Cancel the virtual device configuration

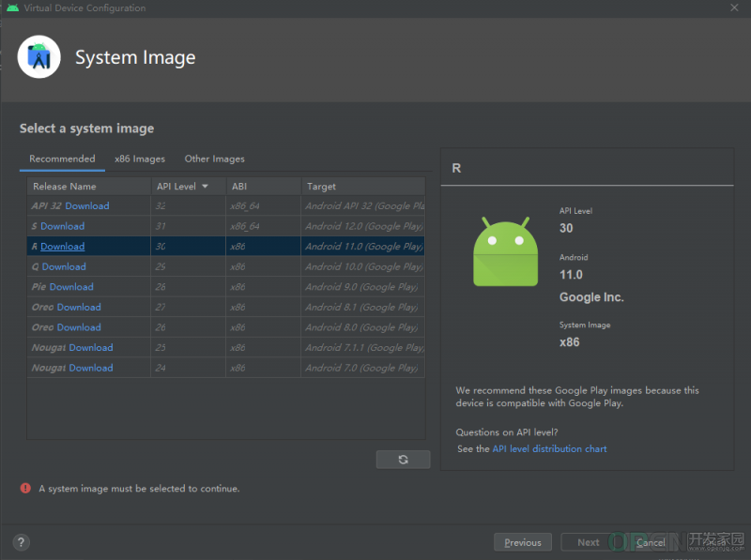point(651,542)
